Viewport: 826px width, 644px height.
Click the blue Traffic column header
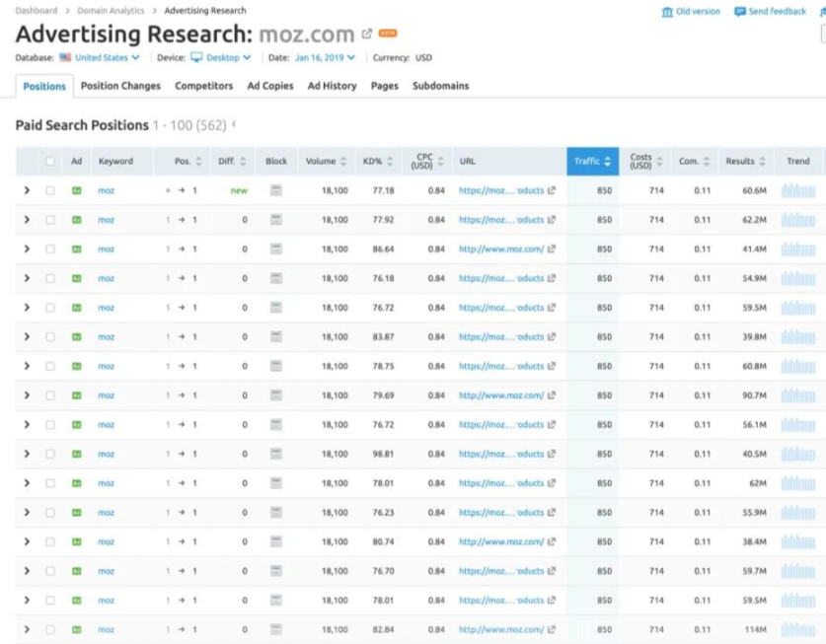click(x=592, y=162)
